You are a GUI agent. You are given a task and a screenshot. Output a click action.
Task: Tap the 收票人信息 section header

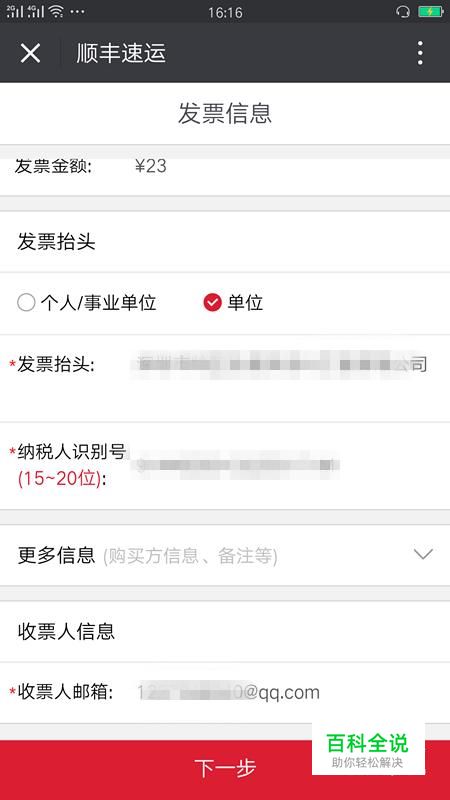(66, 631)
